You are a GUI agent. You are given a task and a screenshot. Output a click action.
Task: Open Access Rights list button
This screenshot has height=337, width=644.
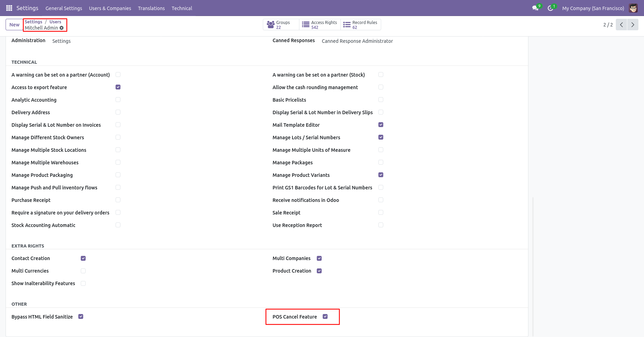tap(320, 25)
